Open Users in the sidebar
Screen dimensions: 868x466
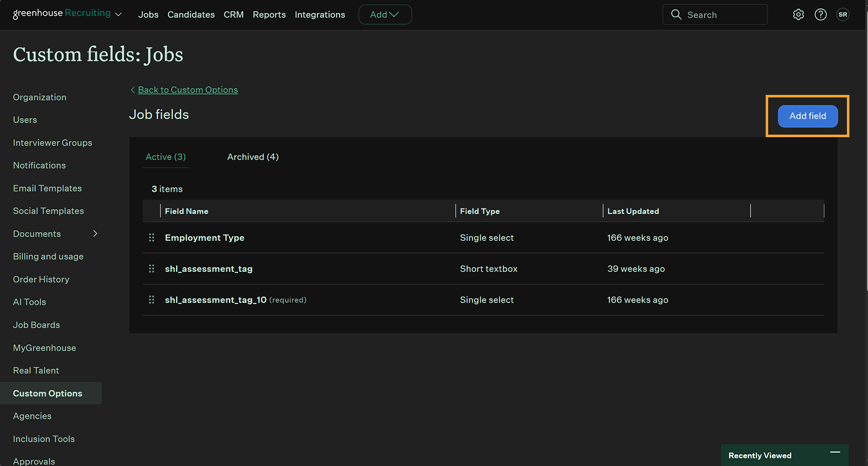click(25, 120)
